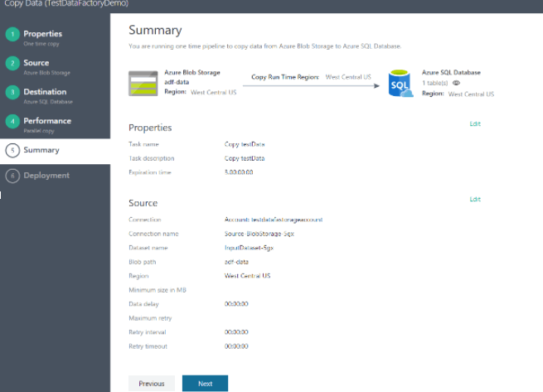Go to the Destination wizard step
Screen dimensions: 543x392
(55, 96)
